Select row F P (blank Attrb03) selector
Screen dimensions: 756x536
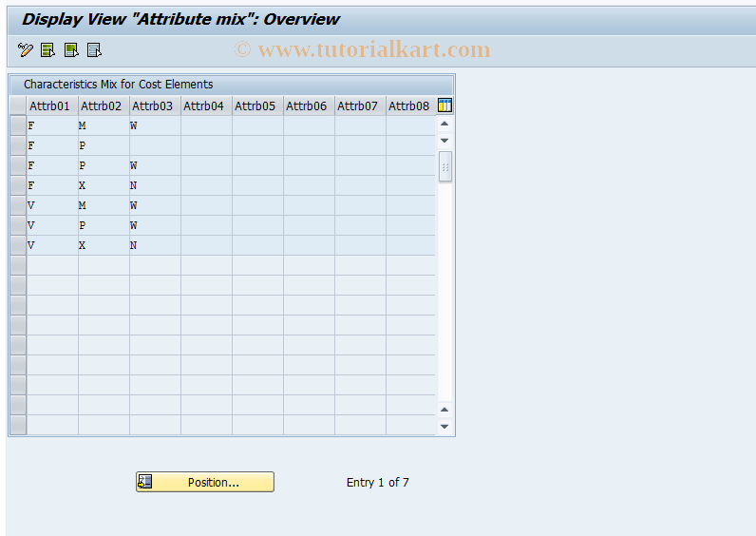point(18,145)
